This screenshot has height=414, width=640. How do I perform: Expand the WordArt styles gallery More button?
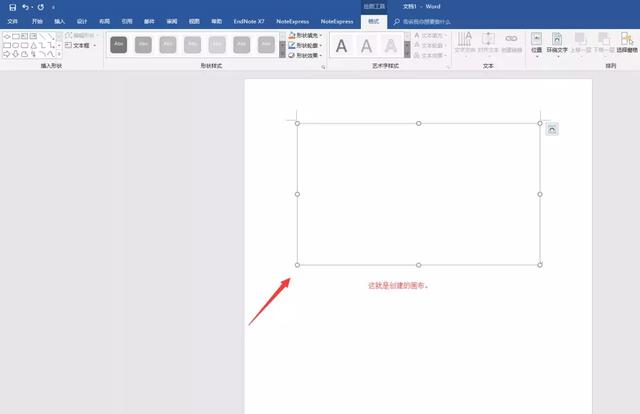coord(407,54)
